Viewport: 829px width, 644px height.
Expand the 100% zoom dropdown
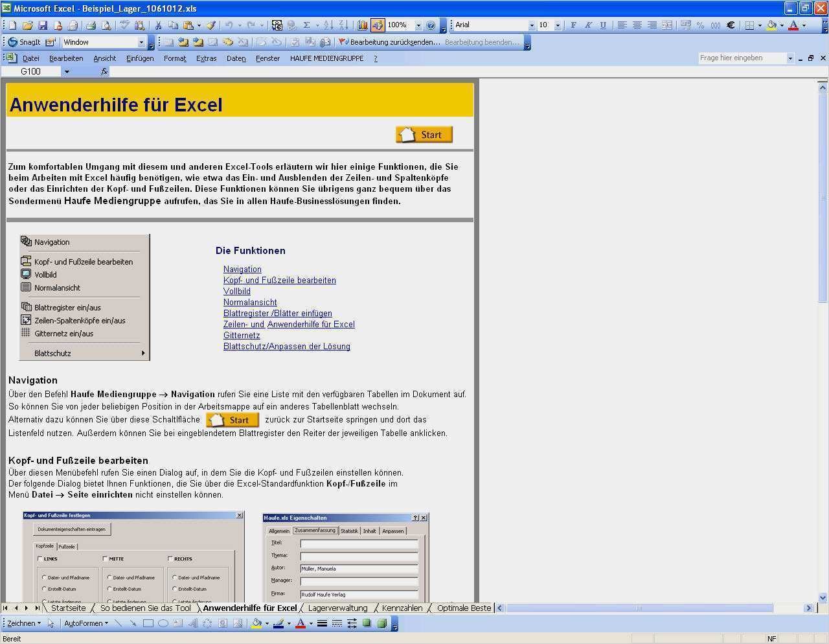coord(418,25)
